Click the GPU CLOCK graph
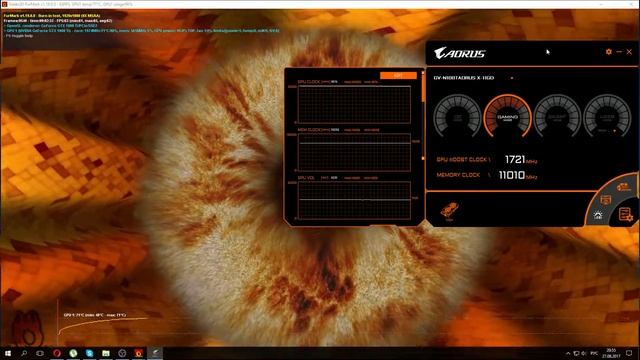Viewport: 640px width, 360px height. click(354, 104)
